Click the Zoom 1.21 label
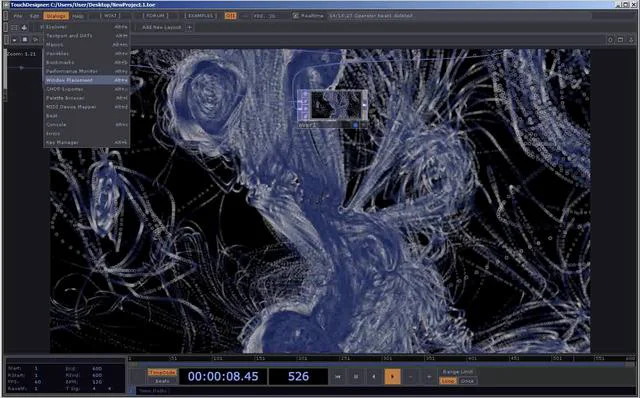This screenshot has width=640, height=398. click(22, 54)
